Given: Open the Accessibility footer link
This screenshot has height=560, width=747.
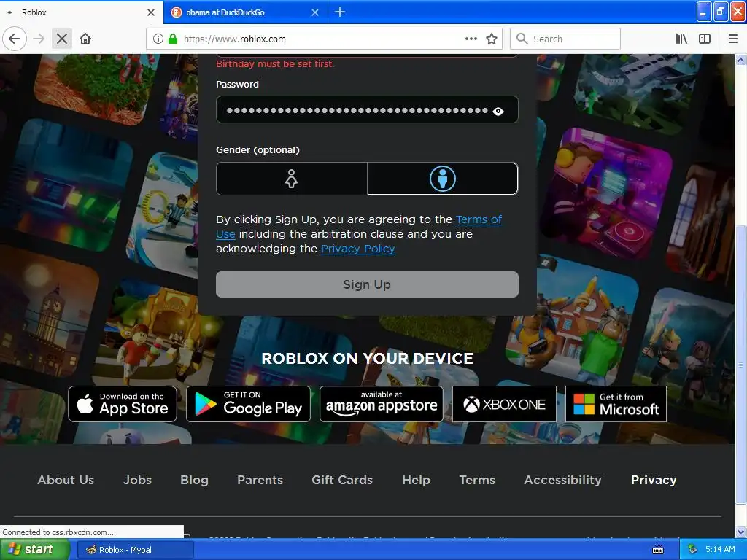Looking at the screenshot, I should tap(562, 480).
